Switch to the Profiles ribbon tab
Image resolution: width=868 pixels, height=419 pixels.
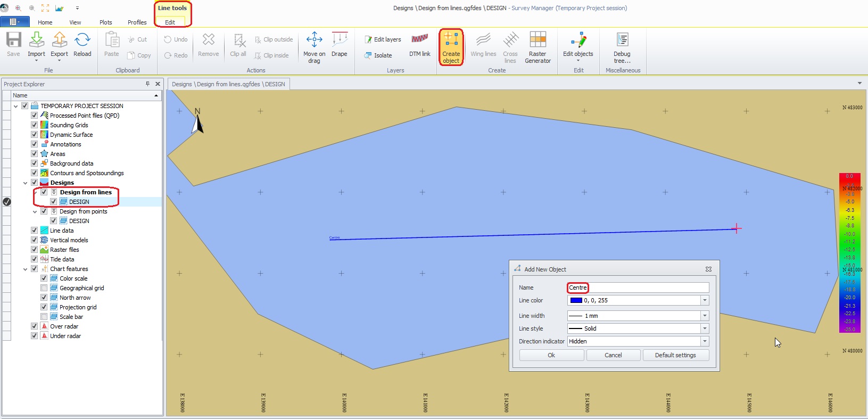pos(137,22)
